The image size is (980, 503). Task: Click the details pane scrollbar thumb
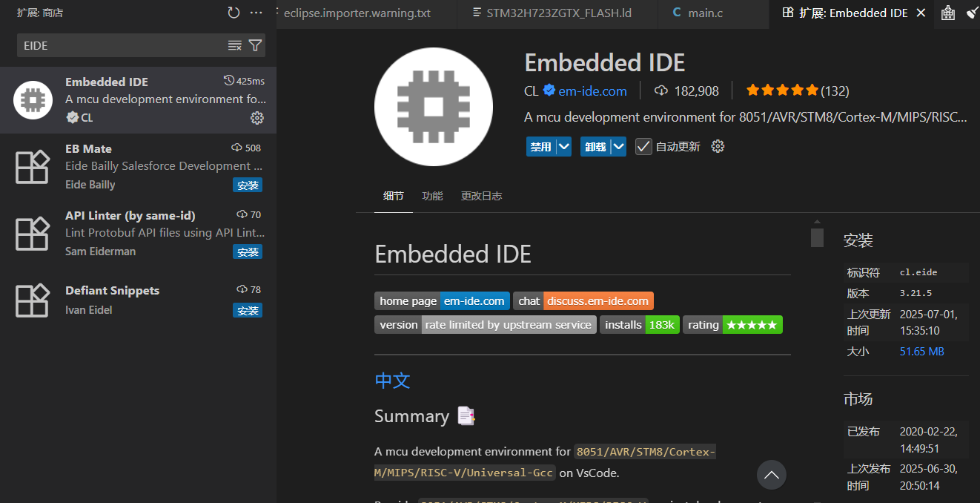click(817, 236)
